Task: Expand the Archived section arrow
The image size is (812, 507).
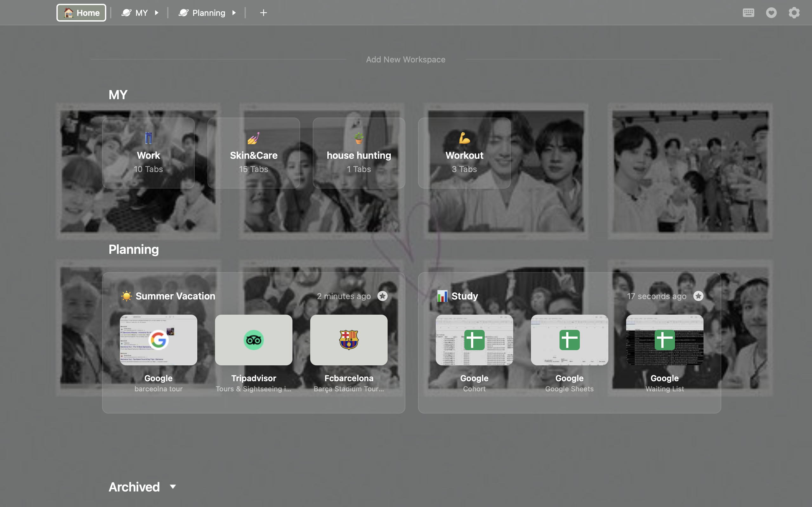Action: [x=173, y=486]
